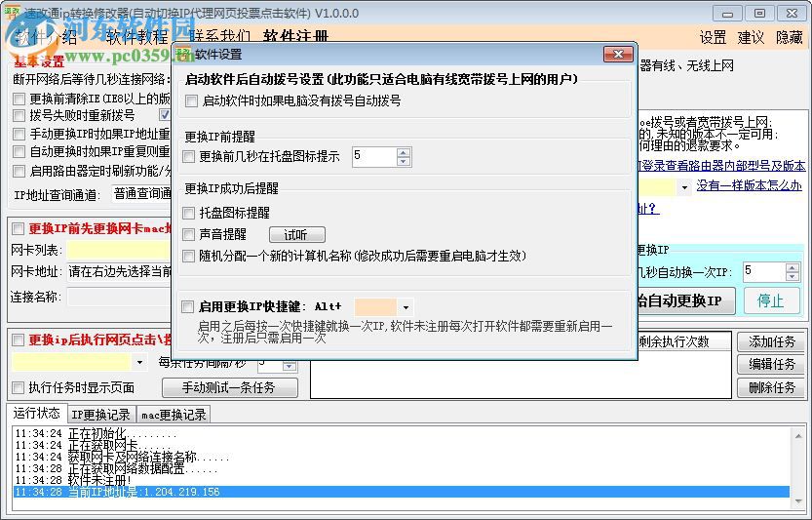Click the 软件设置 dialog title icon
The image size is (812, 520).
click(182, 54)
